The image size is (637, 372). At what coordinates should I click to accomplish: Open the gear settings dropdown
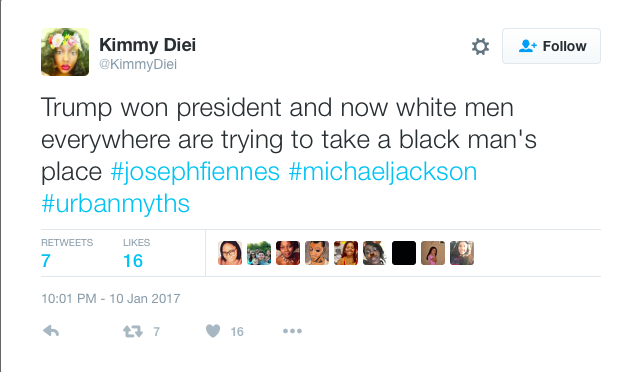pyautogui.click(x=480, y=46)
